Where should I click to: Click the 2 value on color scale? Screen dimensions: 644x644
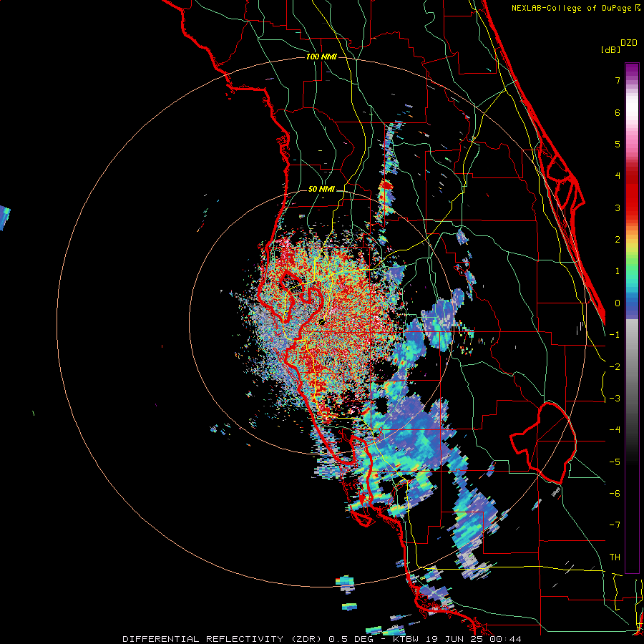point(617,240)
